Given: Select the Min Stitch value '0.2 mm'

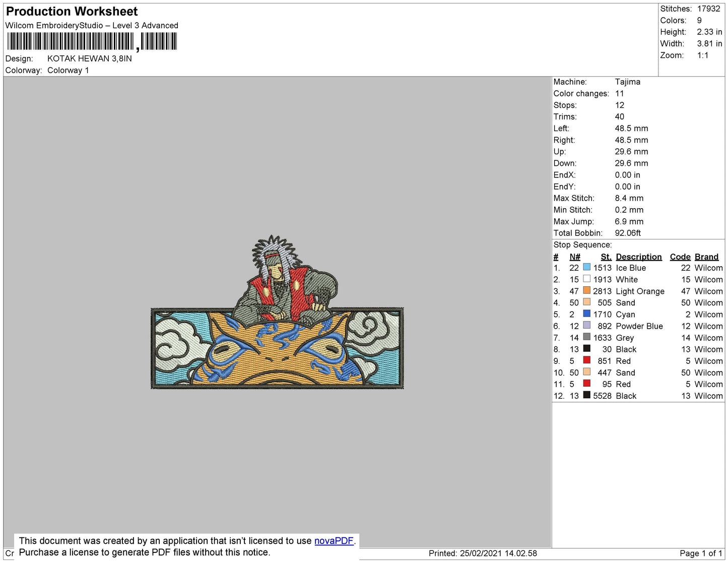Looking at the screenshot, I should (x=629, y=210).
